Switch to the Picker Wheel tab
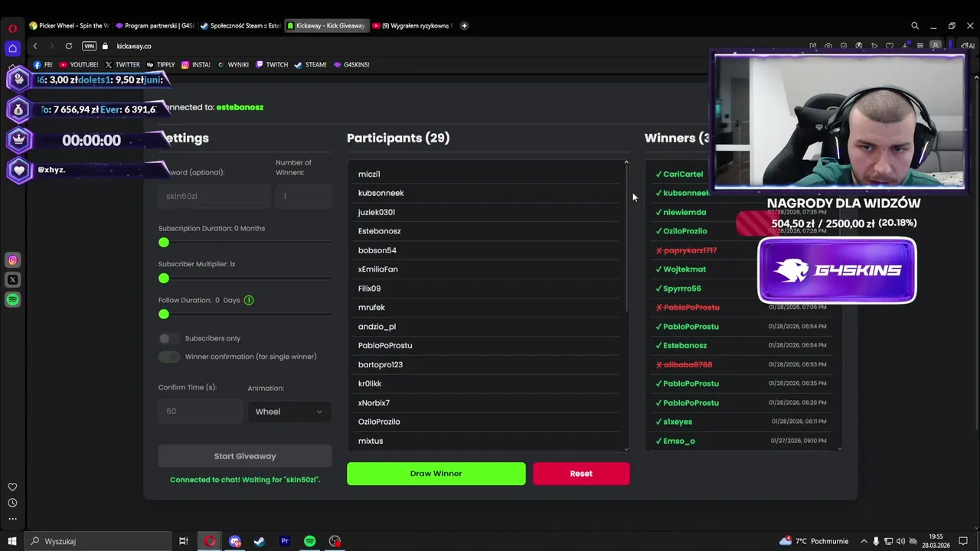The image size is (980, 551). (69, 25)
